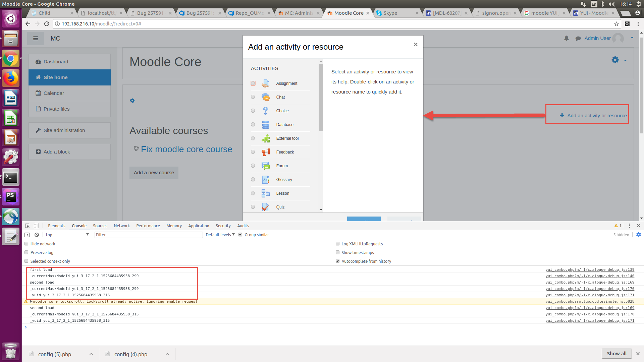Viewport: 644px width, 362px height.
Task: Click the activity list scrollbar thumb
Action: click(x=321, y=97)
